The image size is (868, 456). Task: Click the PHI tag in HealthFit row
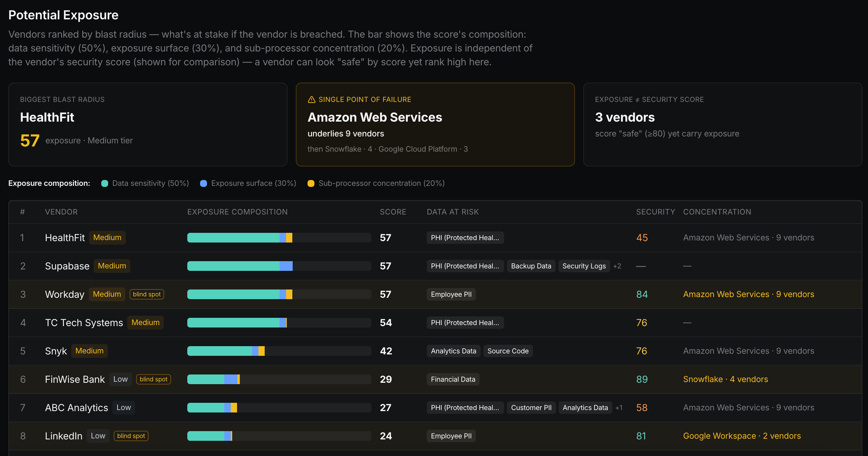coord(465,238)
